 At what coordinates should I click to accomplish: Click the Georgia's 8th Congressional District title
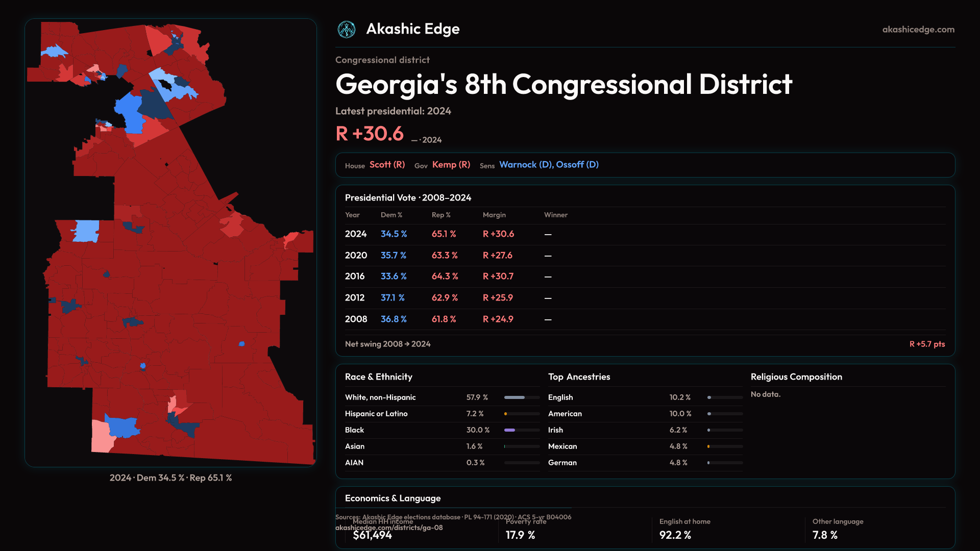563,84
